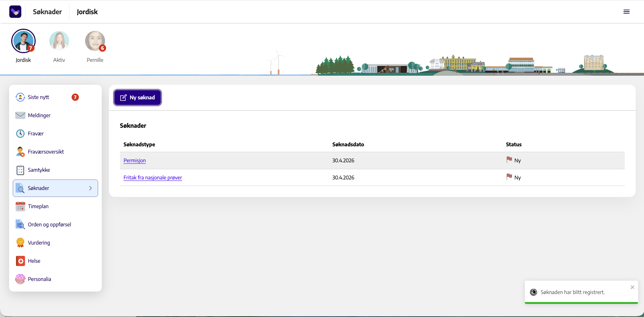The image size is (644, 317).
Task: Open Samtykke clipboard icon
Action: 20,170
